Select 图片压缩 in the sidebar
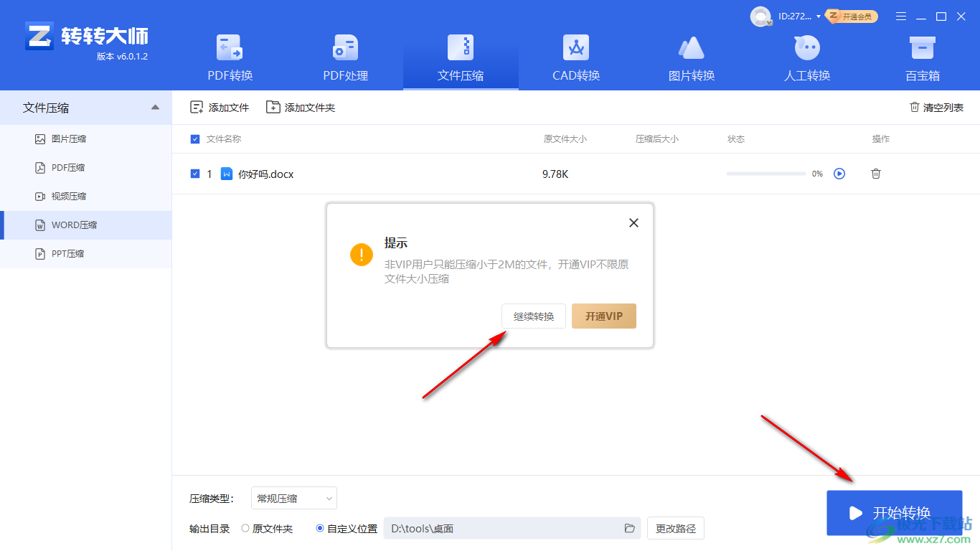 (x=86, y=139)
